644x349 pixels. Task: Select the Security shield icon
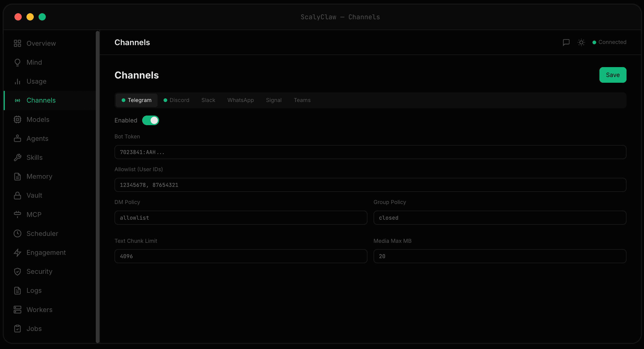pyautogui.click(x=17, y=271)
